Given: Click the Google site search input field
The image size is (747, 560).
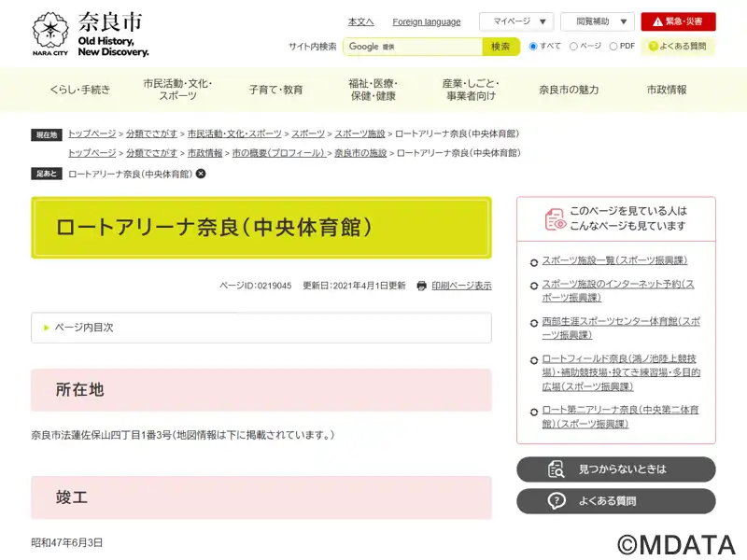Looking at the screenshot, I should [413, 47].
